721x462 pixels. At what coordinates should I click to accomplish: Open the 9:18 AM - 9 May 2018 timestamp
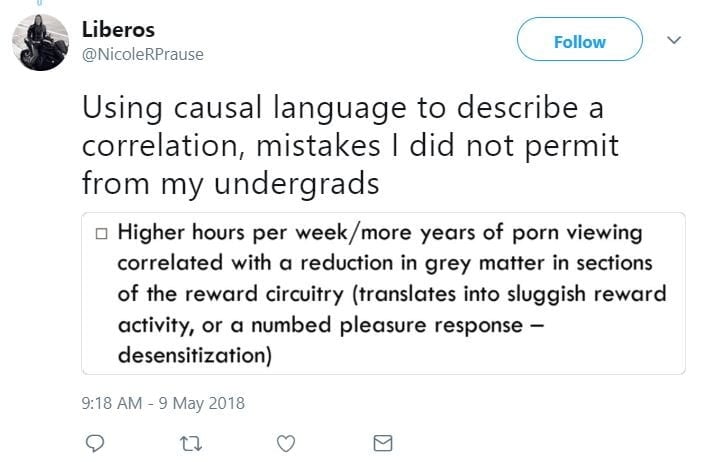tap(162, 403)
